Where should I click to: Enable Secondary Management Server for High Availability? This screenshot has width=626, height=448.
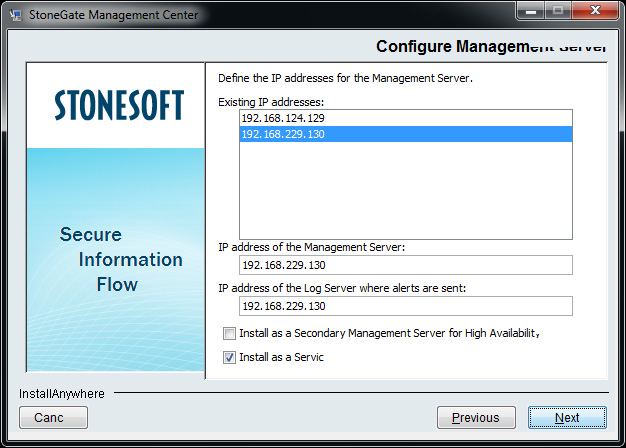tap(230, 333)
